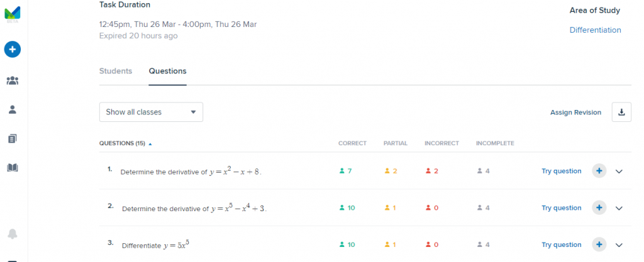
Task: Open the Differentiation area of study link
Action: (595, 30)
